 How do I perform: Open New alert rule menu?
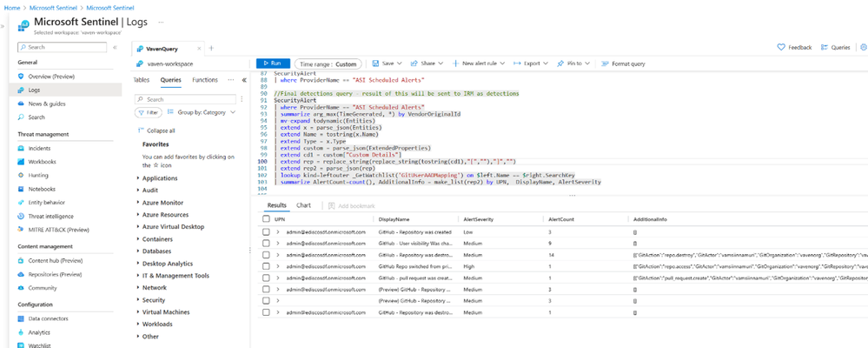tap(480, 64)
